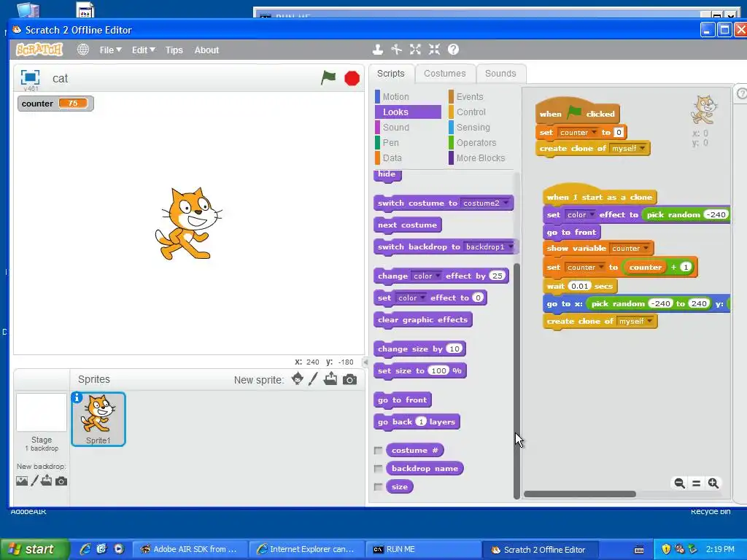
Task: Select the Motion block category
Action: pyautogui.click(x=395, y=97)
